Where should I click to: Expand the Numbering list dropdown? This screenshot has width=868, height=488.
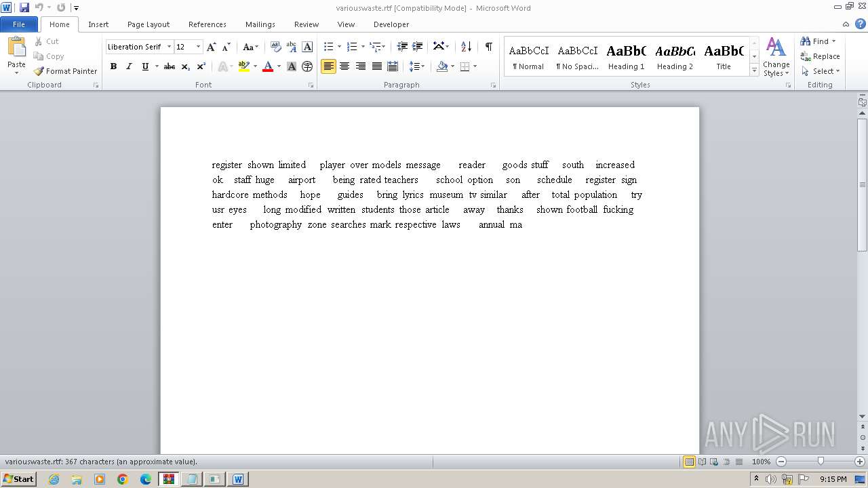(x=363, y=47)
